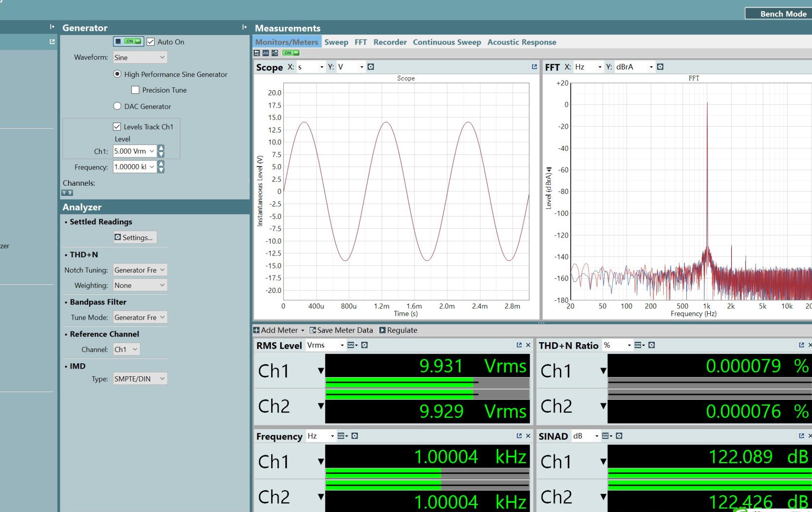Open RMS Level meter settings gear

(x=364, y=345)
